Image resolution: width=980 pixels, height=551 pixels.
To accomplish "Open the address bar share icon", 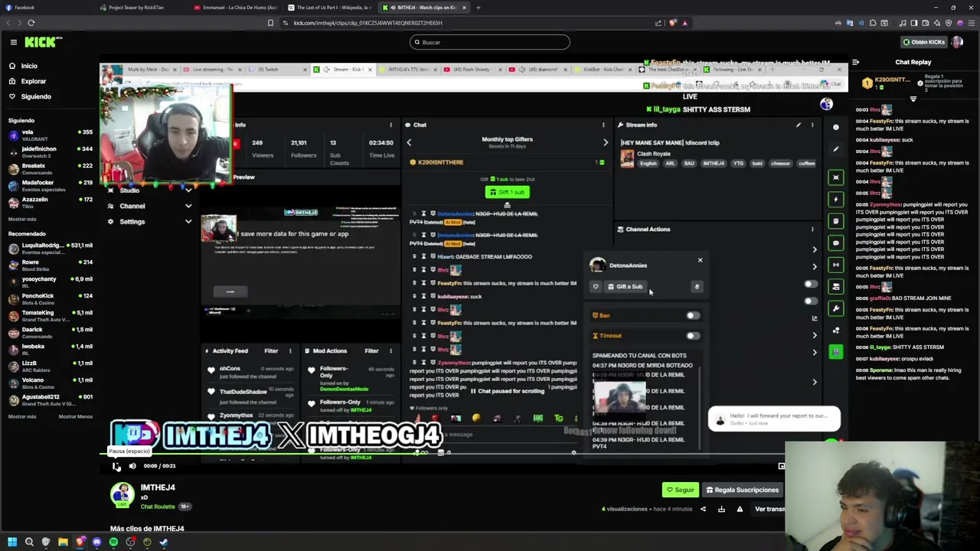I will (x=658, y=23).
